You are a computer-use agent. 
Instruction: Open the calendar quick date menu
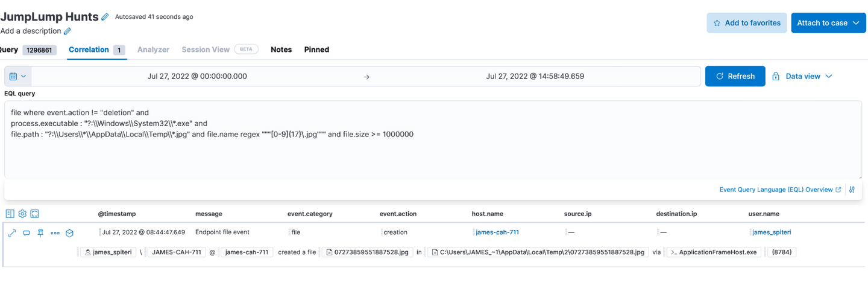(17, 77)
